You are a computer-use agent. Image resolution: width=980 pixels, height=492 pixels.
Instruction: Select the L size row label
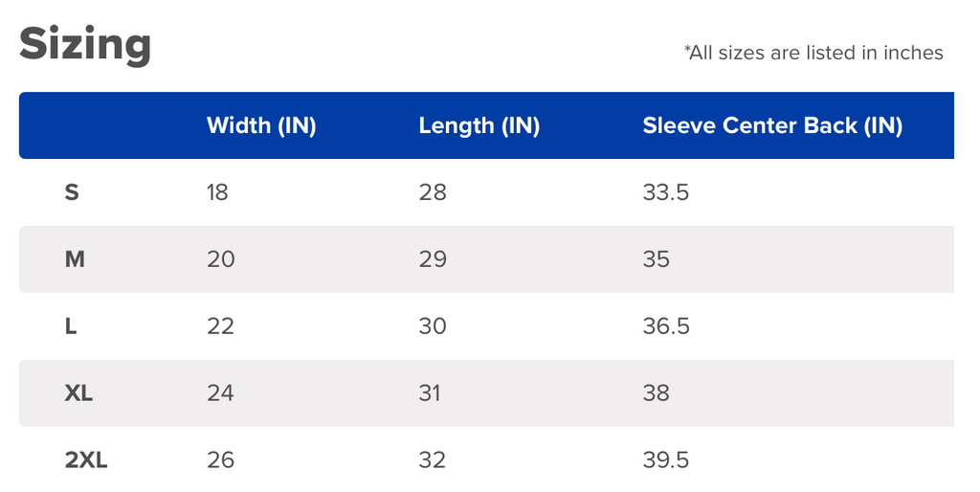point(71,326)
